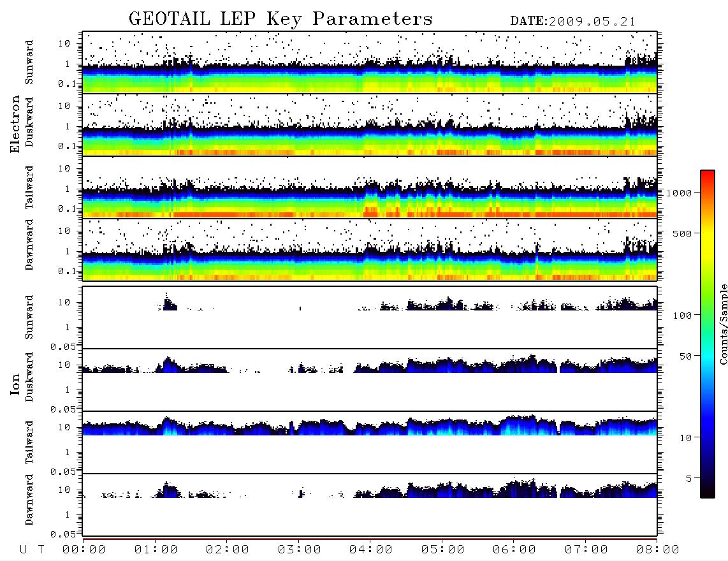
Task: Click the 0.05 tick of Ion Dawnward panel
Action: click(62, 534)
